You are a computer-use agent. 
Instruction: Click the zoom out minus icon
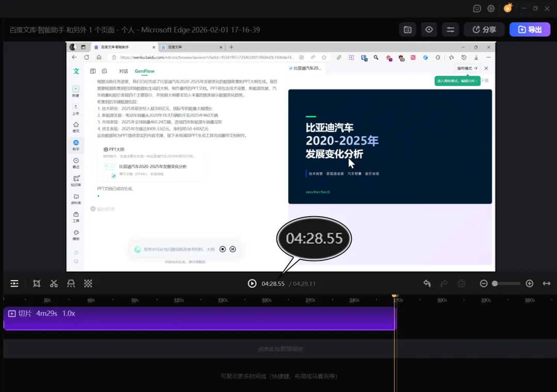(x=483, y=283)
